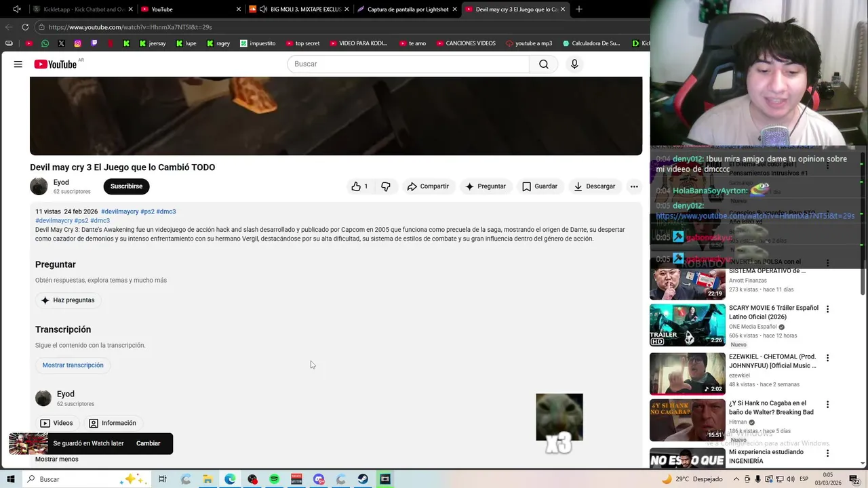Dislike the video with thumbs-down button
Screen dimensions: 868x488
click(386, 186)
